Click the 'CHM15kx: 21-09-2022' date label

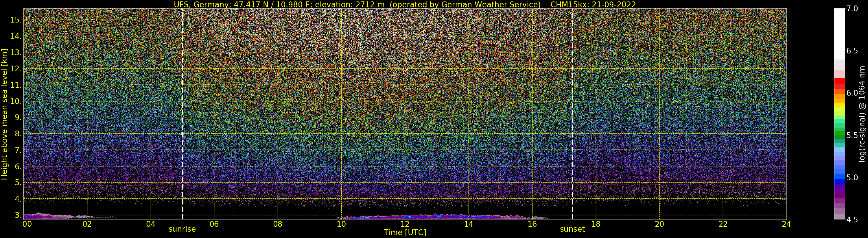pyautogui.click(x=593, y=4)
